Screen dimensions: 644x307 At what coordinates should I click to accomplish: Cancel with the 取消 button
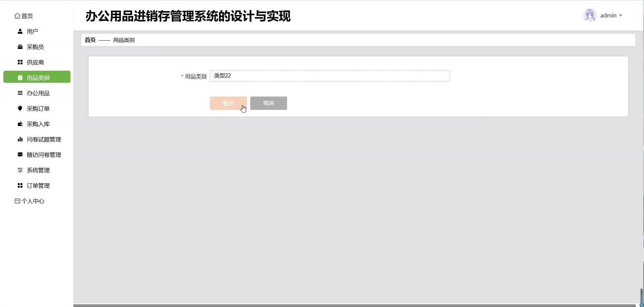click(x=269, y=103)
